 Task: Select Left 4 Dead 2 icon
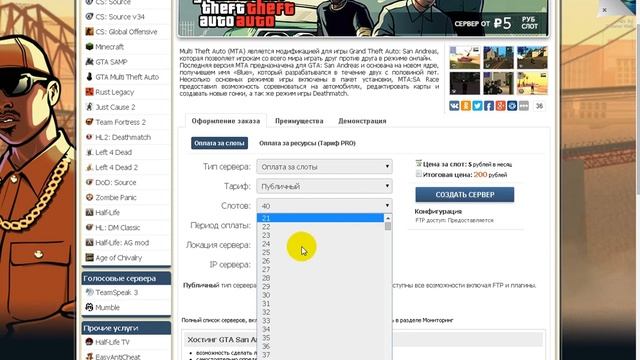coord(89,167)
